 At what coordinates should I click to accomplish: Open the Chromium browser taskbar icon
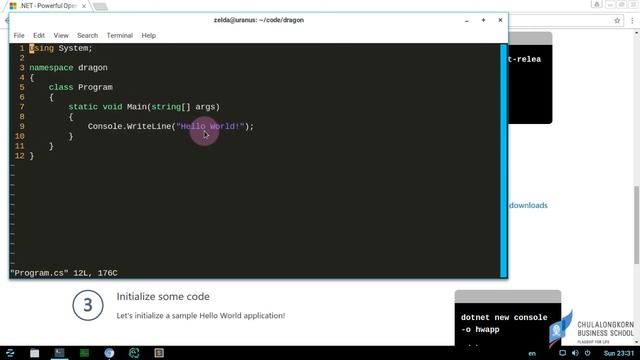click(x=109, y=353)
